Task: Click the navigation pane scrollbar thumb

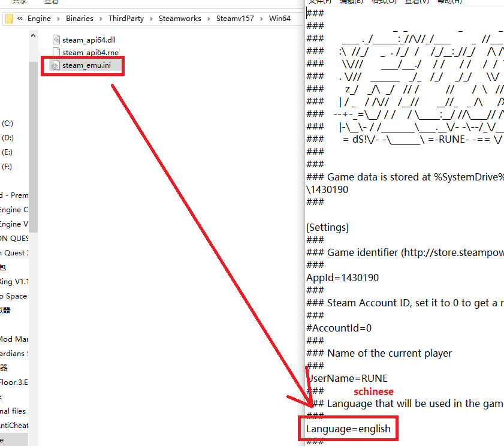Action: tap(33, 146)
